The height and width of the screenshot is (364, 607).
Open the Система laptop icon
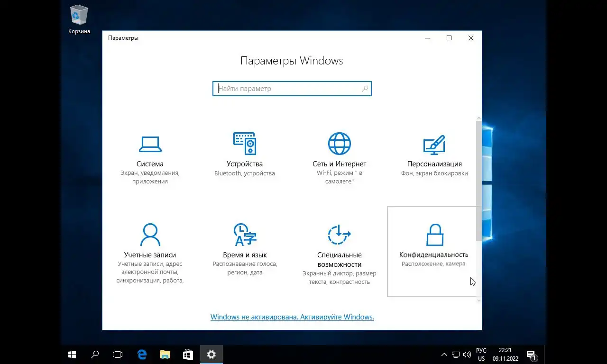pyautogui.click(x=150, y=144)
